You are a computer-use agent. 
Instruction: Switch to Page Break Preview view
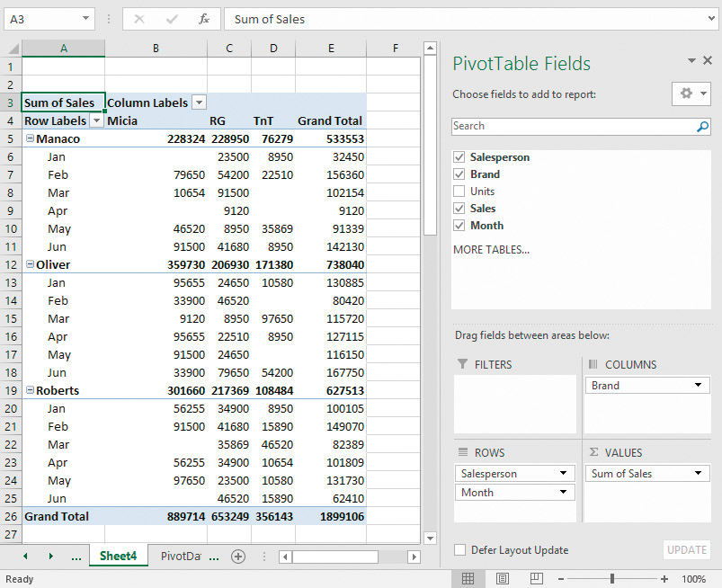pos(537,579)
